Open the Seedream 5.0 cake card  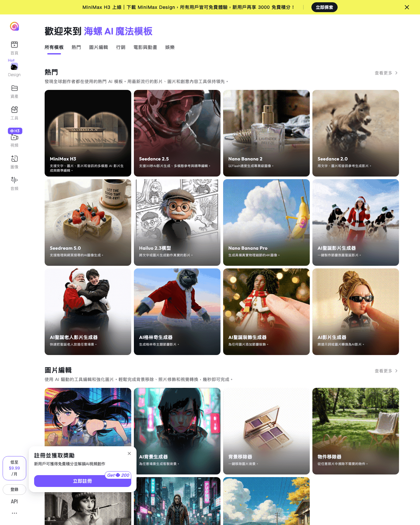pyautogui.click(x=88, y=222)
